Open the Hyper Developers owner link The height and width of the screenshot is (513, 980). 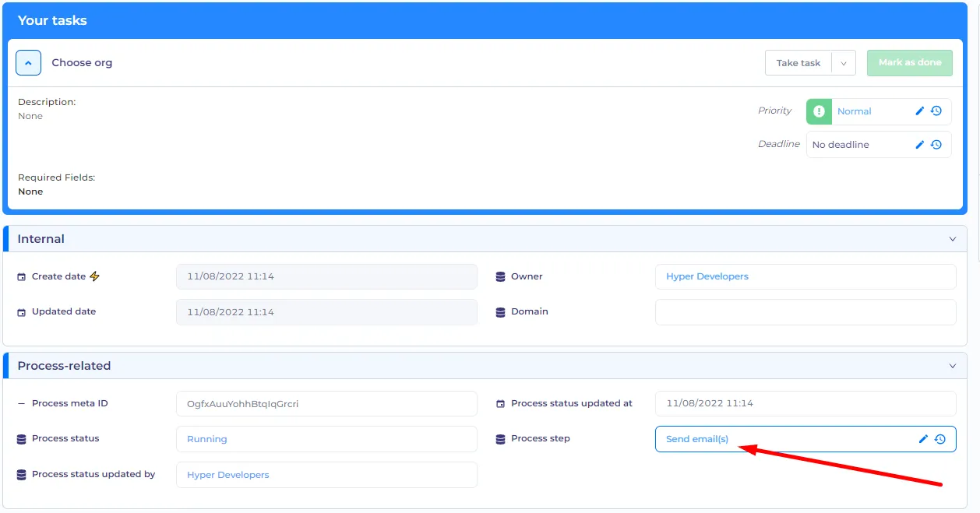click(707, 276)
